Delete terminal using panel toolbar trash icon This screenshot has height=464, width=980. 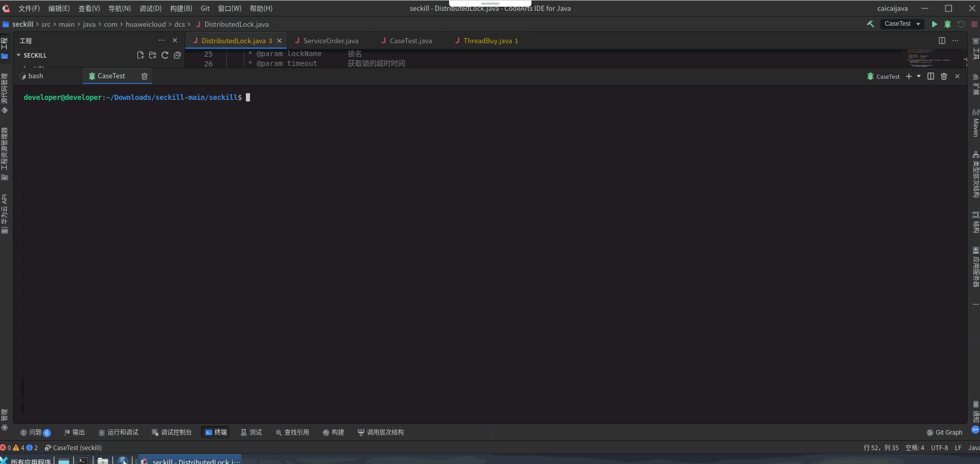tap(944, 76)
